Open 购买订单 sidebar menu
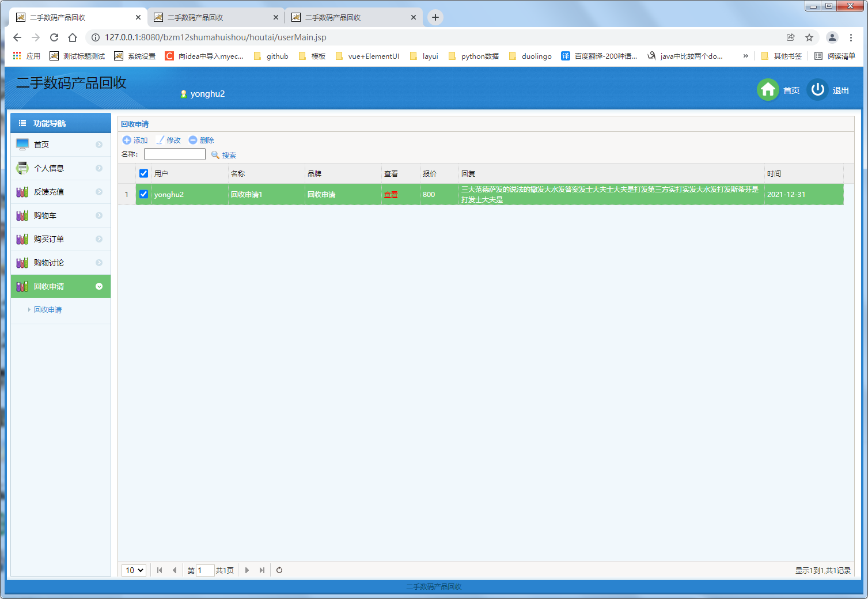The height and width of the screenshot is (599, 868). tap(60, 239)
